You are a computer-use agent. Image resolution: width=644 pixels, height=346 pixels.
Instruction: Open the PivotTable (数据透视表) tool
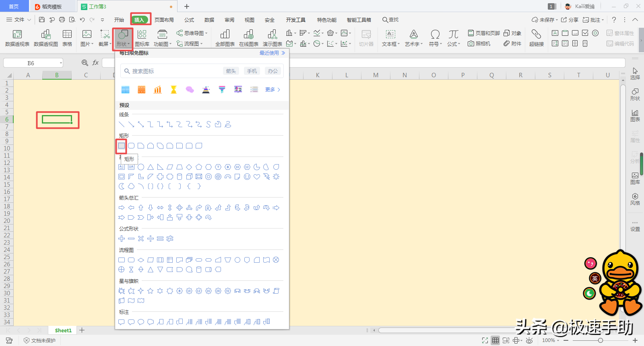[17, 38]
